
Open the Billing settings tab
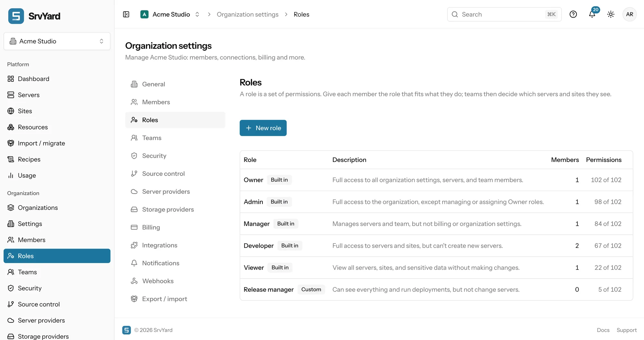click(175, 227)
